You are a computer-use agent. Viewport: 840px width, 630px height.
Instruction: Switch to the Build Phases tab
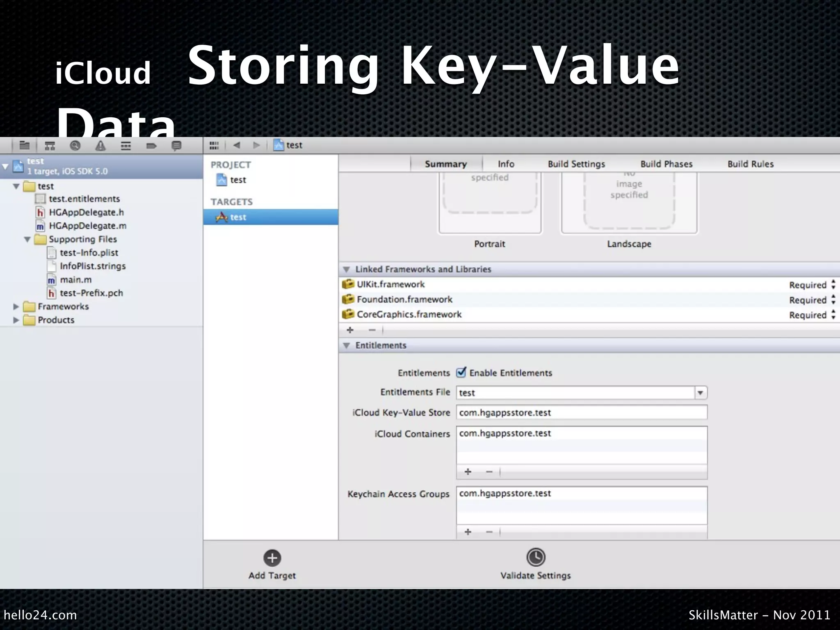[667, 164]
